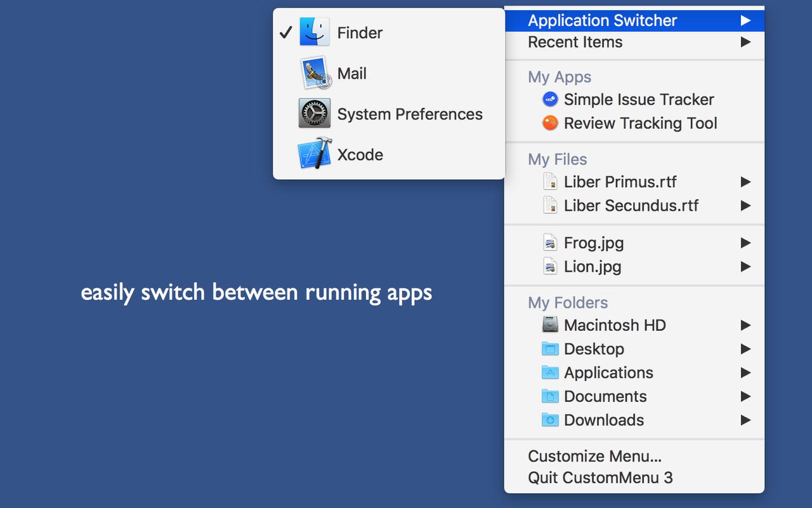The image size is (812, 508).
Task: Expand the Lion.jpg submenu arrow
Action: click(x=746, y=266)
